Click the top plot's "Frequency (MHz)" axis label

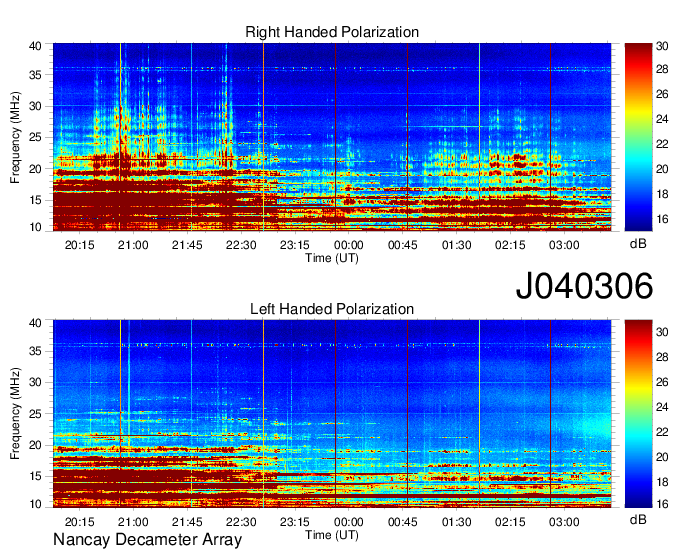point(15,137)
